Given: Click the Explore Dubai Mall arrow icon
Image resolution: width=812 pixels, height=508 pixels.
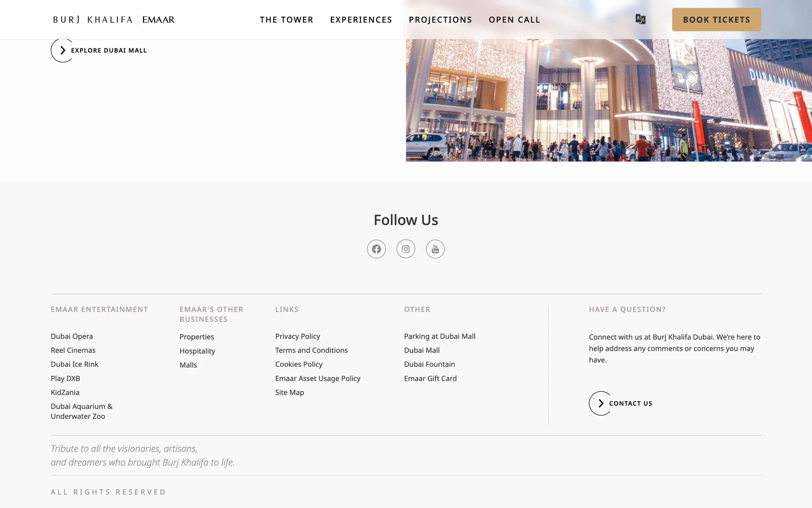Looking at the screenshot, I should (62, 50).
